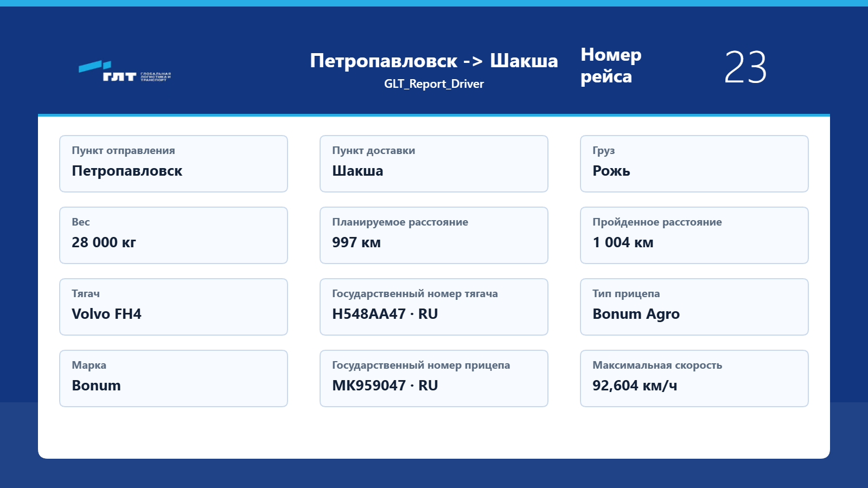Select the Планируемое расстояние 997 км card
The height and width of the screenshot is (488, 868).
click(x=434, y=235)
